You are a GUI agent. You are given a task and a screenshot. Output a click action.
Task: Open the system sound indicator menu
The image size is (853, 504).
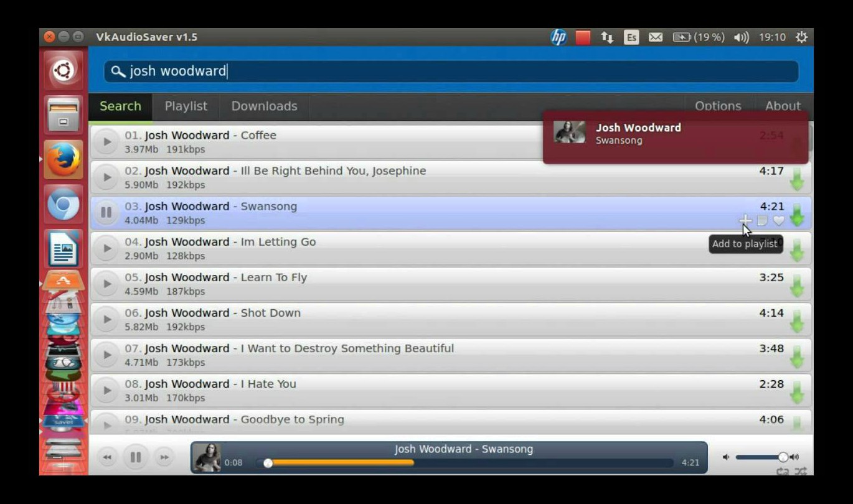pyautogui.click(x=741, y=37)
